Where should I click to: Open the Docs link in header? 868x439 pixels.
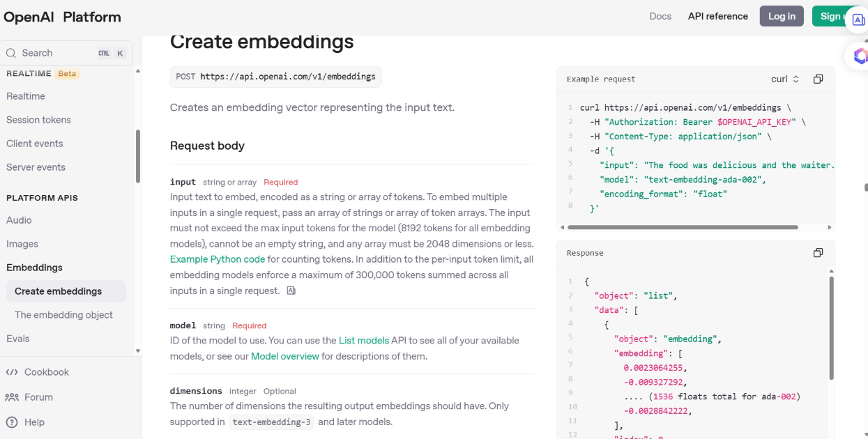(660, 16)
